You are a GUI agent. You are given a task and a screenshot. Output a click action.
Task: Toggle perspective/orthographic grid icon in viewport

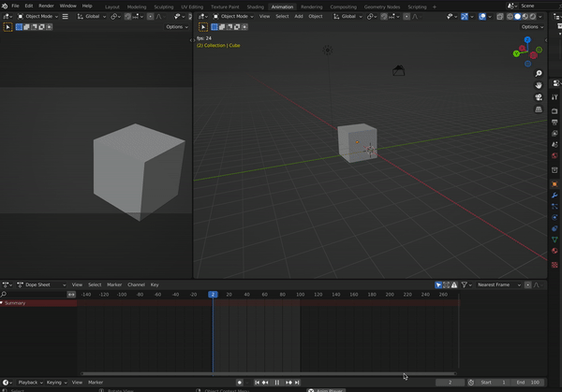pyautogui.click(x=539, y=109)
